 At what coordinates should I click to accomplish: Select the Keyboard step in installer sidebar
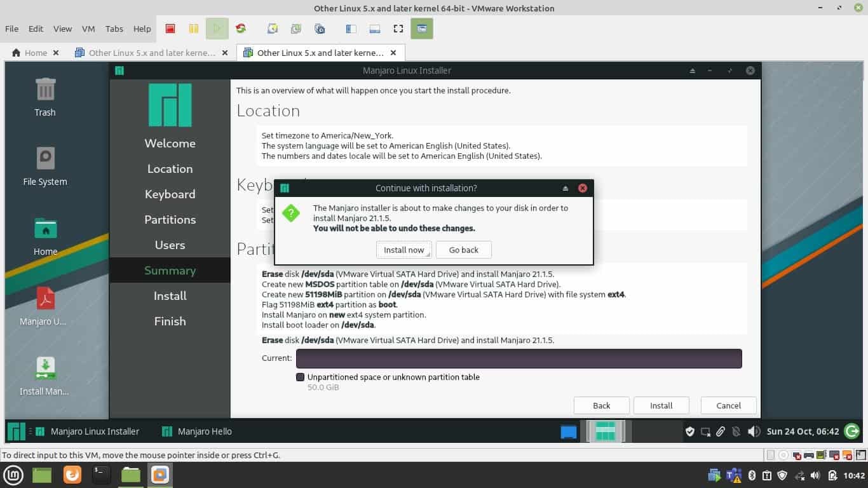point(170,194)
